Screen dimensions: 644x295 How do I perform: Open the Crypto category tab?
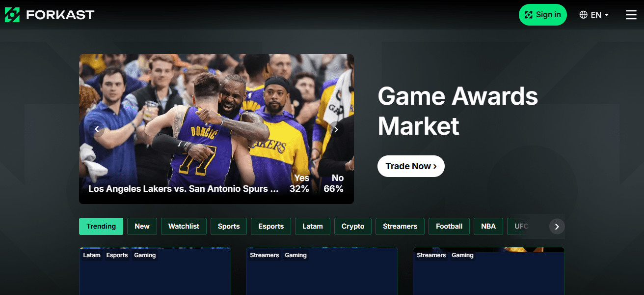(353, 226)
